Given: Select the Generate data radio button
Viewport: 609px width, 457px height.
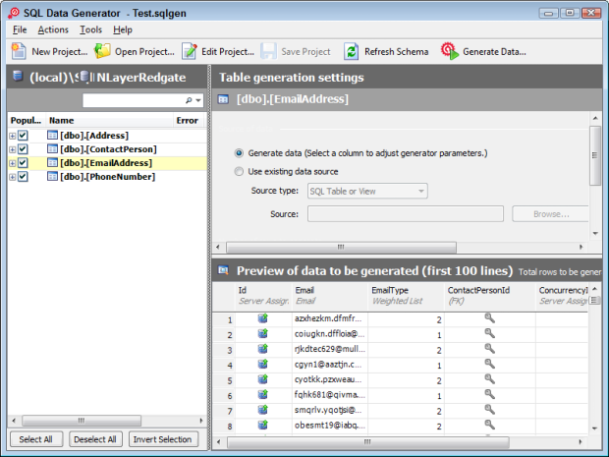Looking at the screenshot, I should coord(239,153).
